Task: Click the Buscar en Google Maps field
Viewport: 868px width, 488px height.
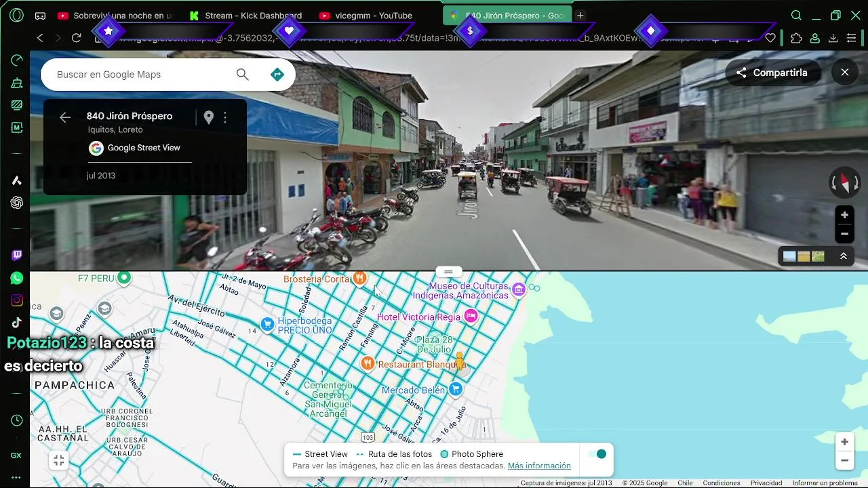Action: [142, 75]
